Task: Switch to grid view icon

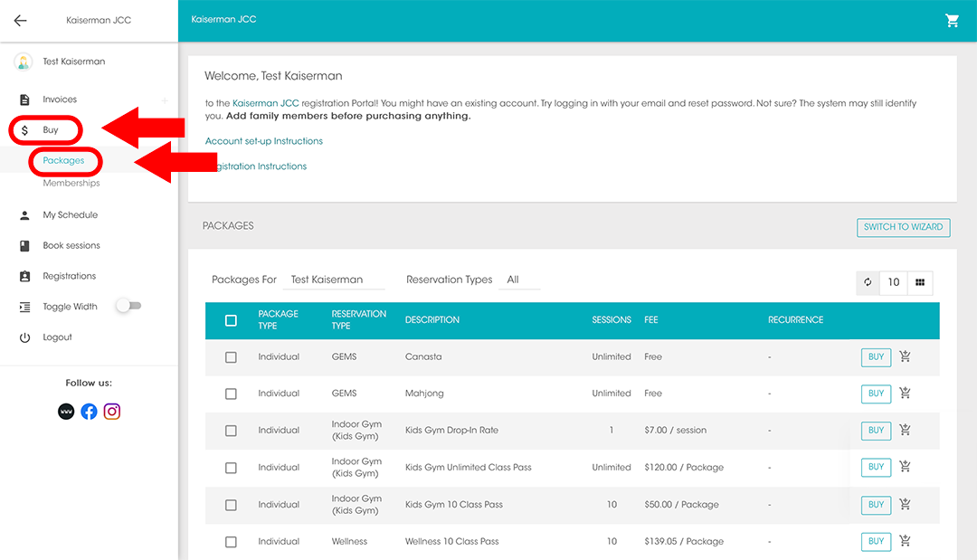Action: pos(920,282)
